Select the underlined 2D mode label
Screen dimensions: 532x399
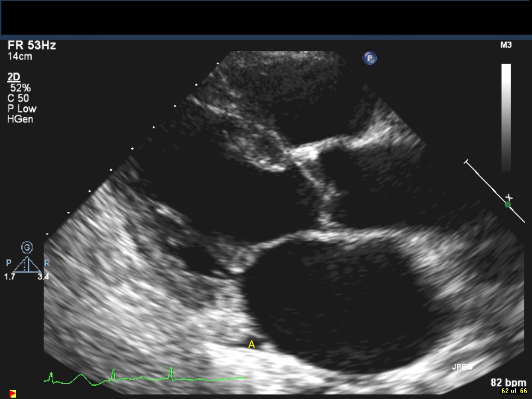tap(14, 77)
